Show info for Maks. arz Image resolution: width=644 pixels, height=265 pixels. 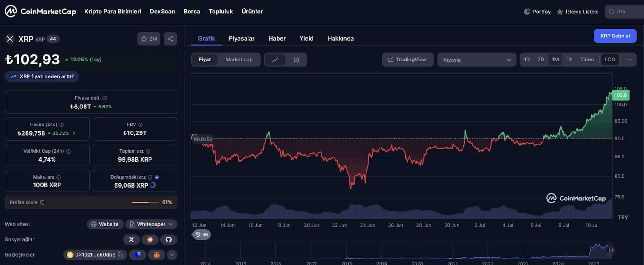[59, 177]
